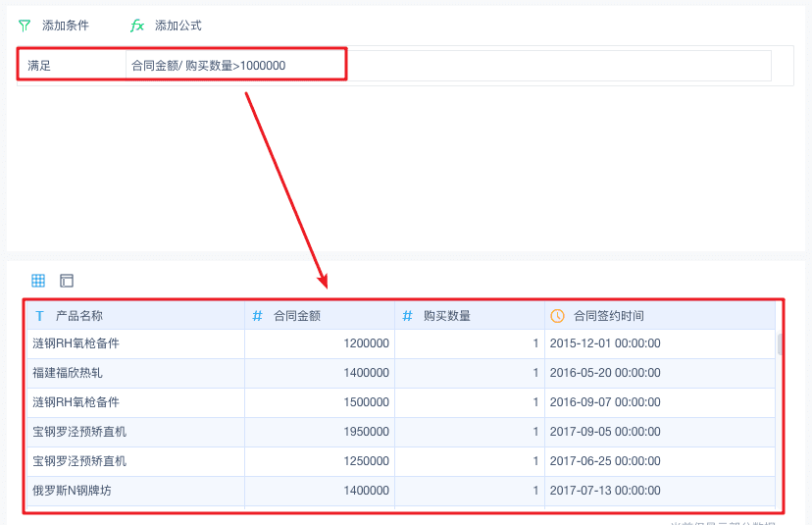Click the # number icon of 购买数量

[408, 316]
